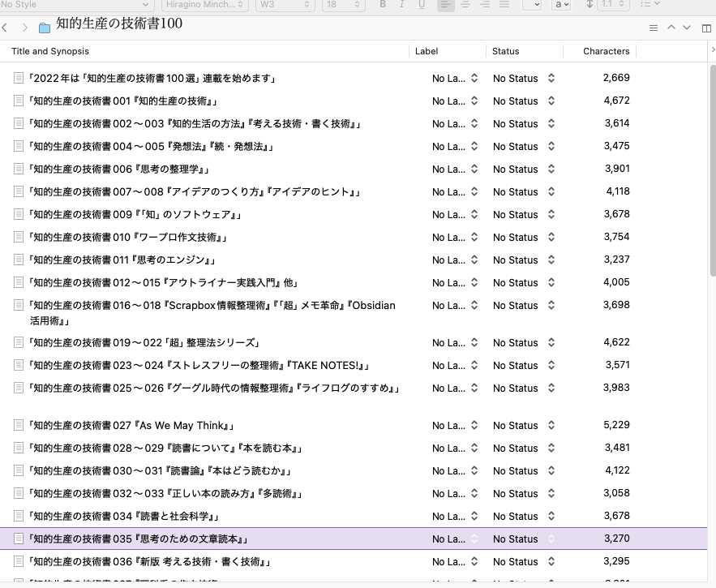716x588 pixels.
Task: Click document icon for 2022年は row
Action: pyautogui.click(x=19, y=78)
